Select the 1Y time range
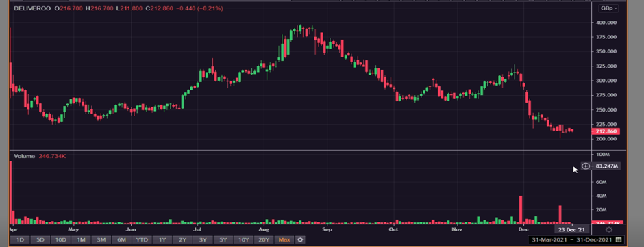This screenshot has width=644, height=247. click(x=162, y=239)
